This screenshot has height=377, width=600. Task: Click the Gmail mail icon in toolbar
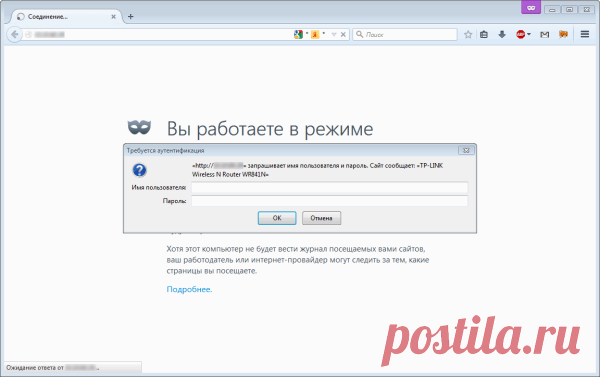pos(545,34)
